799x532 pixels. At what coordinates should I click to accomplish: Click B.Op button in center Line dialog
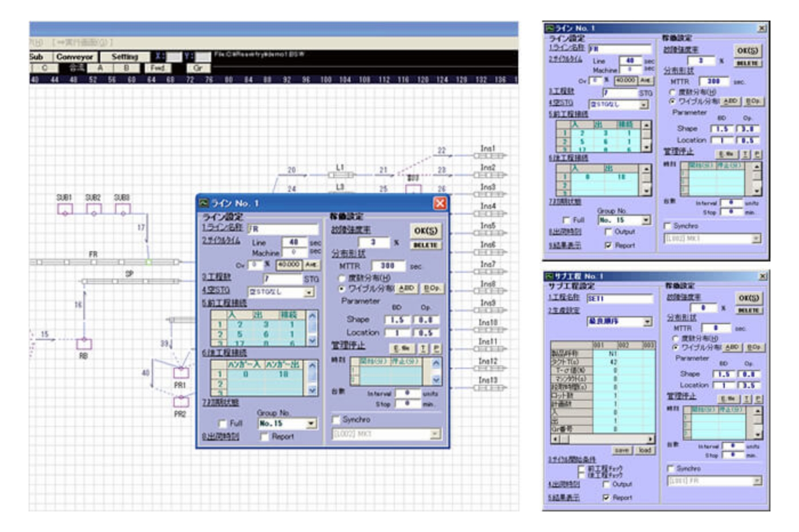[x=431, y=289]
